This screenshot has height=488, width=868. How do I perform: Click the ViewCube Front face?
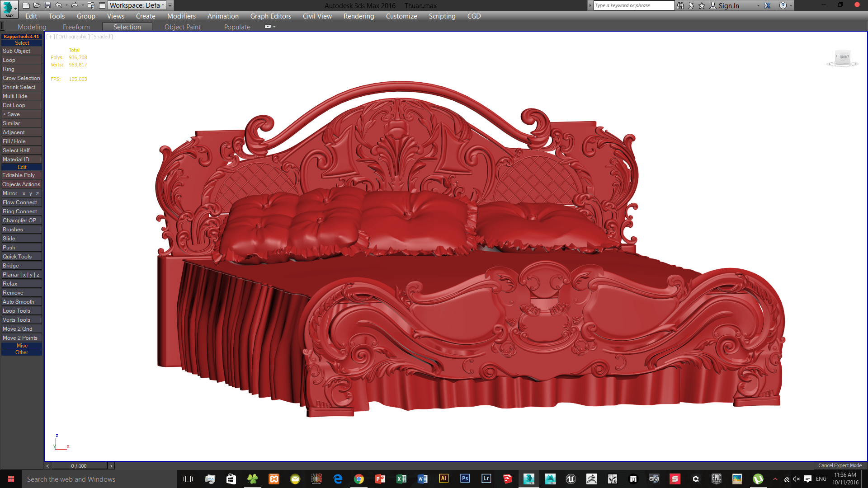[844, 57]
